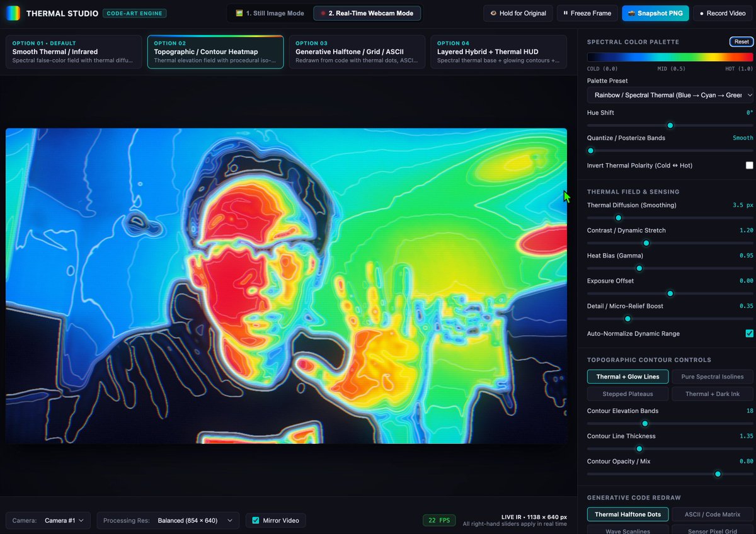
Task: Freeze the current frame
Action: pyautogui.click(x=587, y=13)
